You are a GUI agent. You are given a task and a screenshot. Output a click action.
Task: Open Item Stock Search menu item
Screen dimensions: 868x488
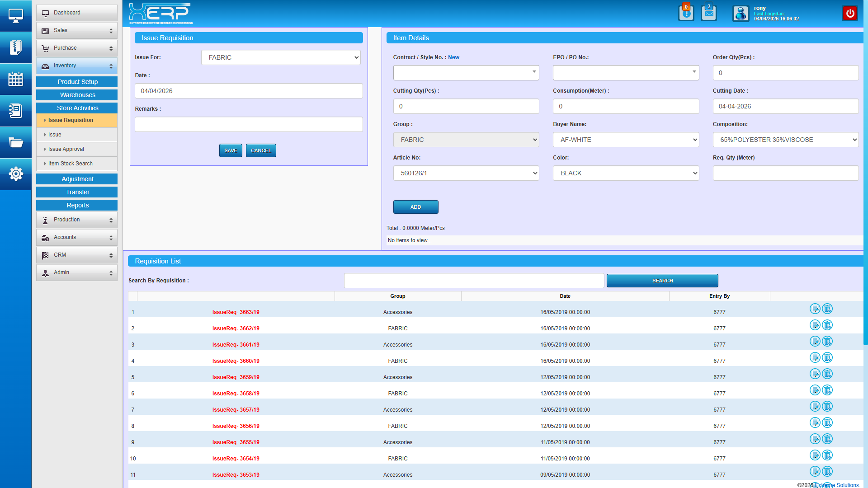(x=71, y=164)
